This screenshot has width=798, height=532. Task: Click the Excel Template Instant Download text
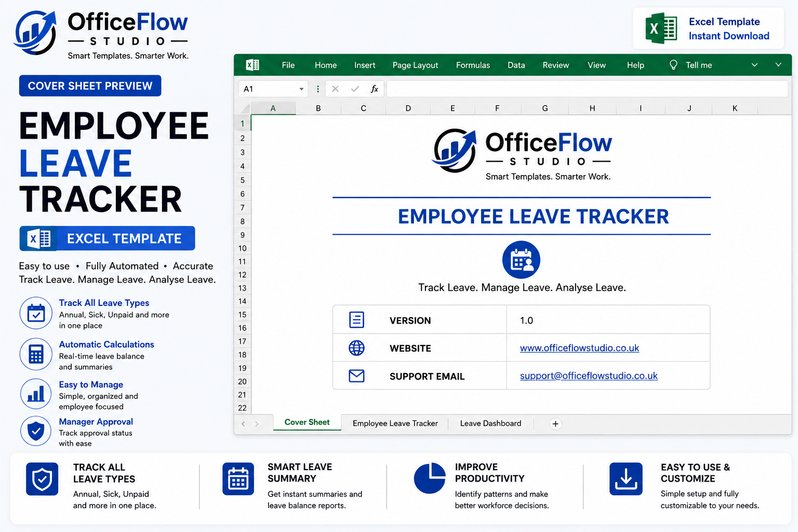pos(729,29)
